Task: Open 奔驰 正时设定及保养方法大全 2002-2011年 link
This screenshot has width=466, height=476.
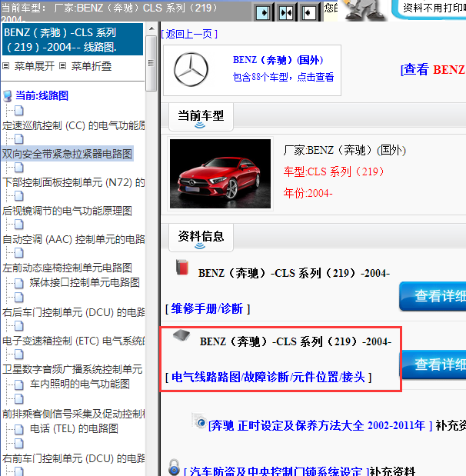Action: [x=321, y=425]
